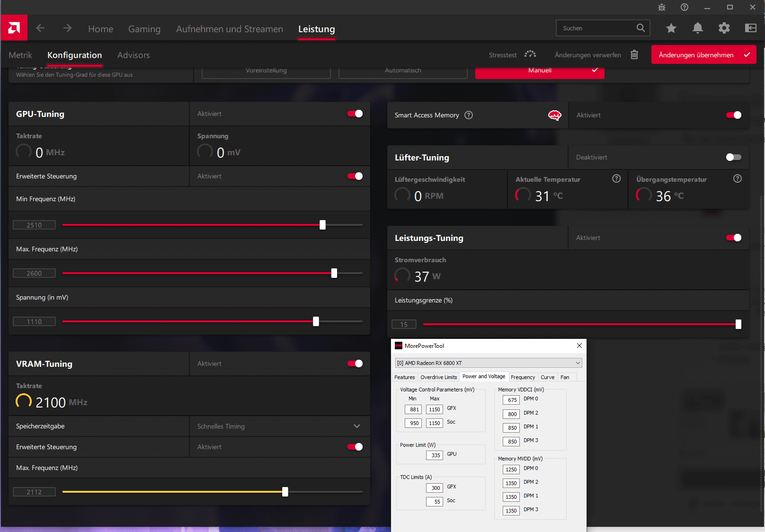Image resolution: width=765 pixels, height=532 pixels.
Task: Toggle Smart Access Memory switch
Action: 734,115
